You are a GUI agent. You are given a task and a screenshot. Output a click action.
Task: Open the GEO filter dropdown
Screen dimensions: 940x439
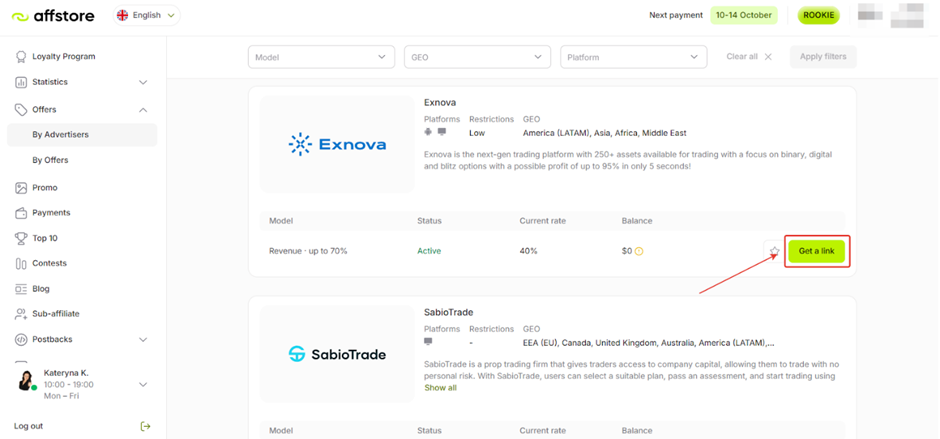click(477, 57)
